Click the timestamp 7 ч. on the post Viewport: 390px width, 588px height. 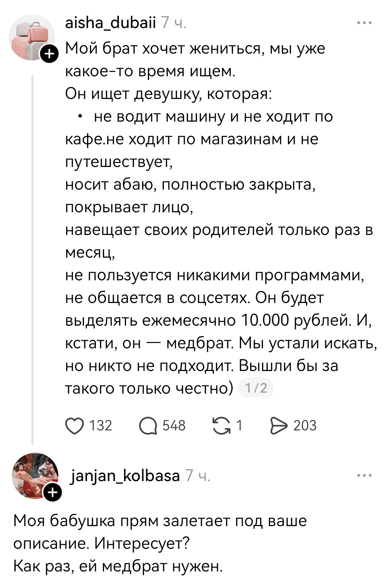pyautogui.click(x=174, y=23)
